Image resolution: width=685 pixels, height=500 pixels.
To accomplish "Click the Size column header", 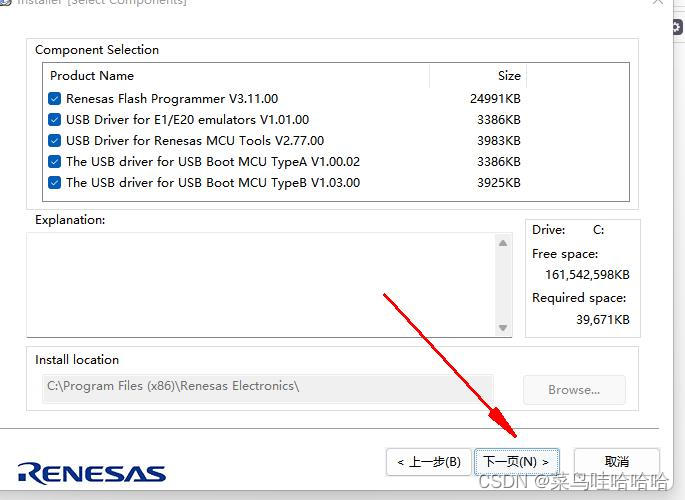I will pos(478,76).
